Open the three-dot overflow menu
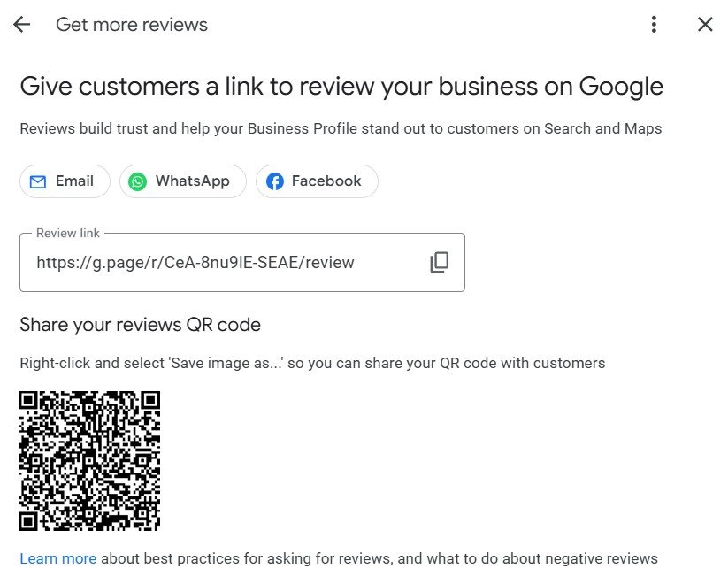Viewport: 728px width, 569px height. [654, 24]
